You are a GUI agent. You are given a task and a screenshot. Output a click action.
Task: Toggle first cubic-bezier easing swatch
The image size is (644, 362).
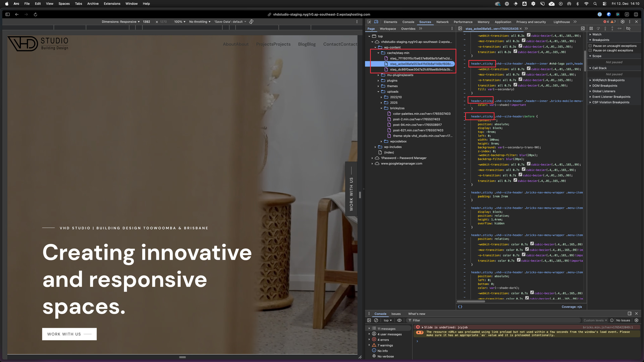tap(529, 35)
